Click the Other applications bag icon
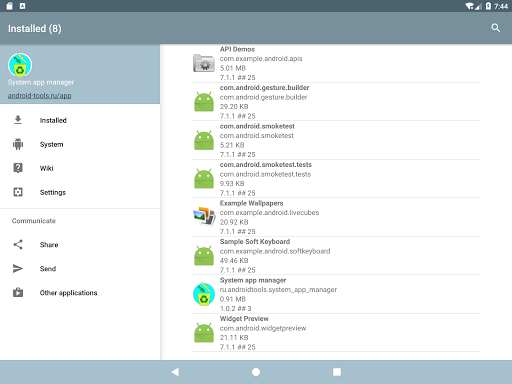Image resolution: width=512 pixels, height=384 pixels. pyautogui.click(x=18, y=292)
